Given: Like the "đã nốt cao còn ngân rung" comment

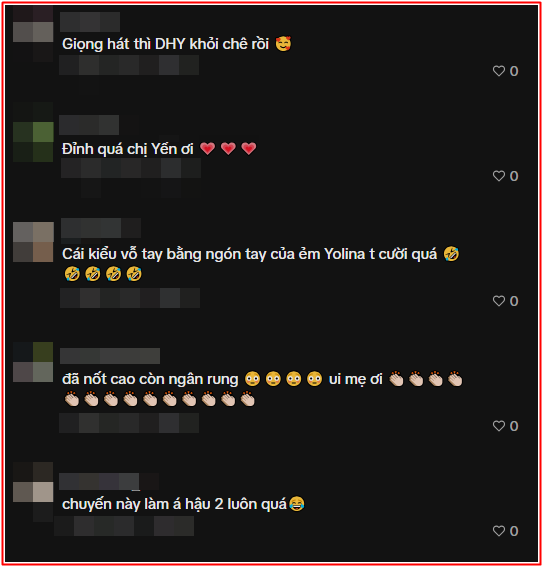Looking at the screenshot, I should click(x=499, y=426).
